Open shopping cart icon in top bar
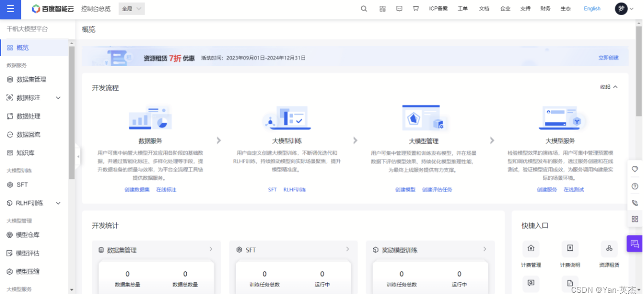 click(x=416, y=9)
